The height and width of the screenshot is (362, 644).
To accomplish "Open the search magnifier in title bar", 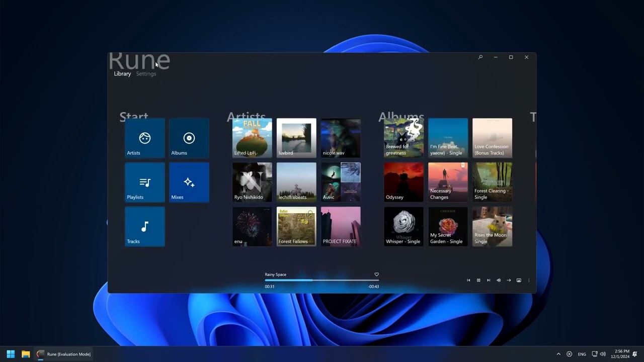I will click(480, 57).
